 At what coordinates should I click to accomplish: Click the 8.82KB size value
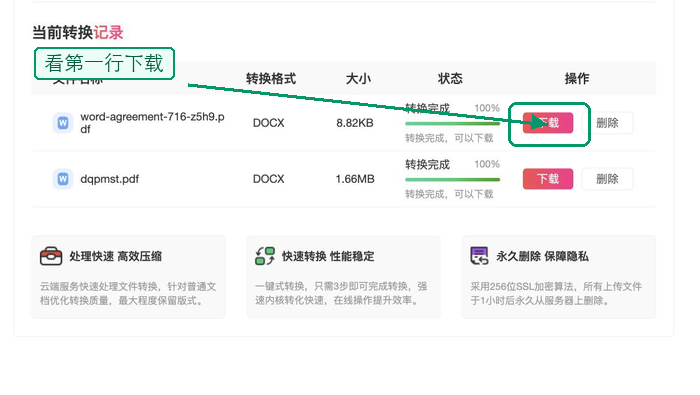click(x=354, y=123)
